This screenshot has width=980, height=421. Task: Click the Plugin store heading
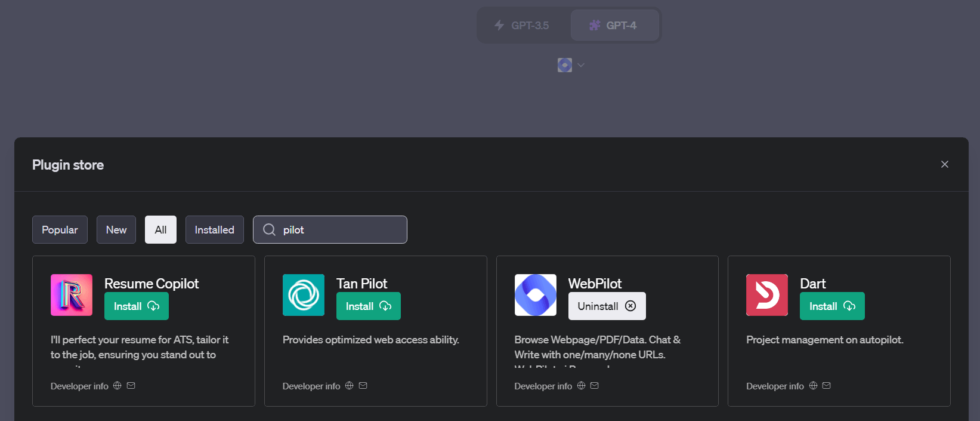tap(68, 165)
